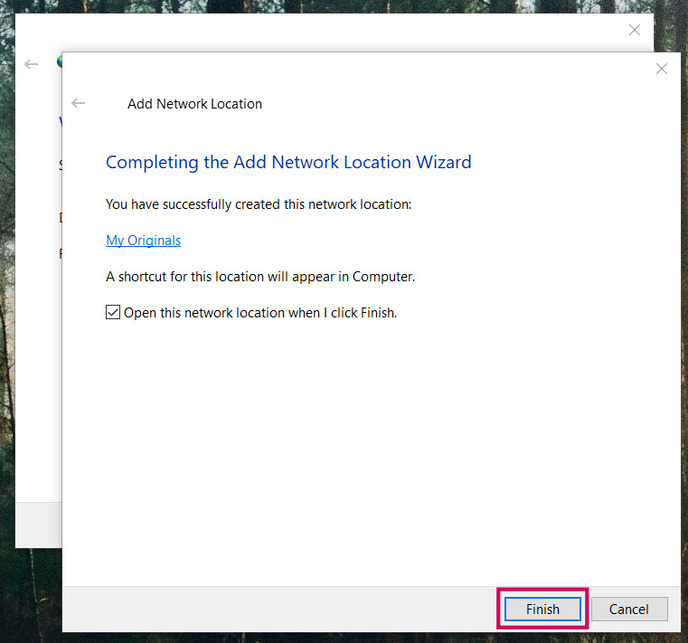The height and width of the screenshot is (643, 688).
Task: Click the Finish button
Action: 542,609
